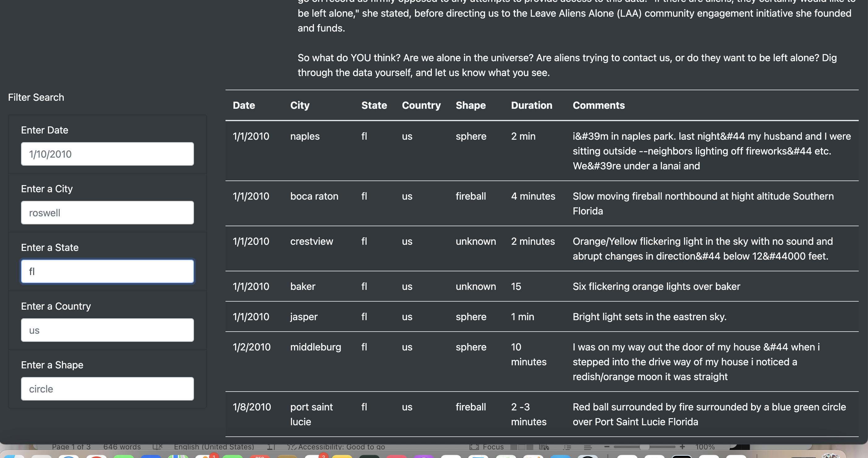
Task: Click the 'Filter Search' heading
Action: (36, 97)
